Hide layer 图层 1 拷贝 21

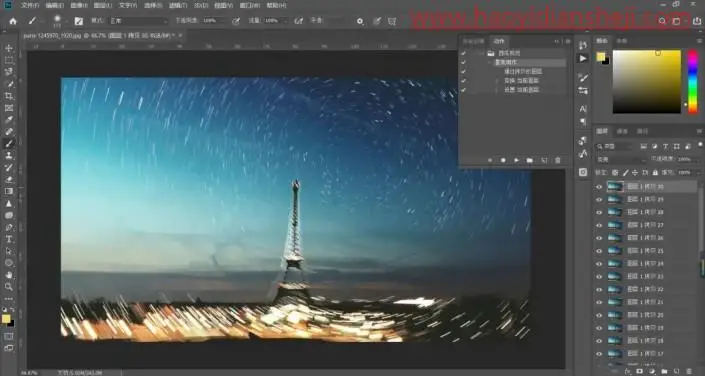[x=599, y=302]
